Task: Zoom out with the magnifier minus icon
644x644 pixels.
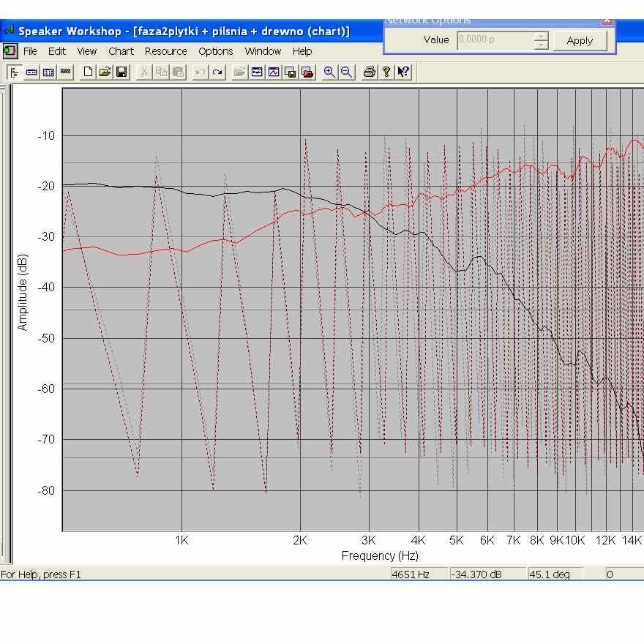Action: [x=346, y=72]
